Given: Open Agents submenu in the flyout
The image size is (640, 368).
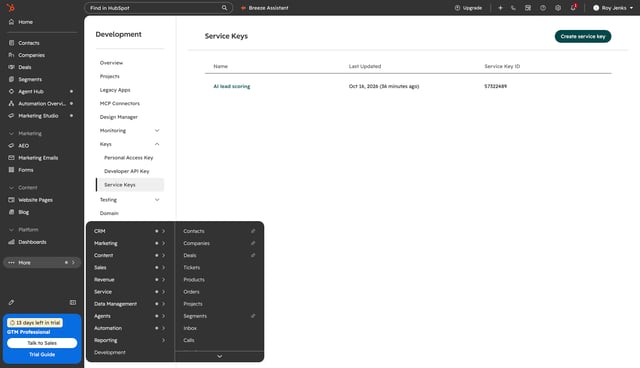Looking at the screenshot, I should pos(129,316).
